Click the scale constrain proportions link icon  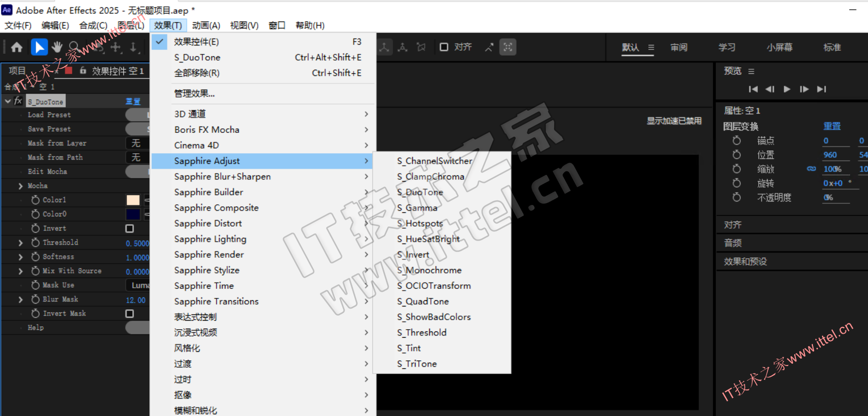click(x=811, y=169)
